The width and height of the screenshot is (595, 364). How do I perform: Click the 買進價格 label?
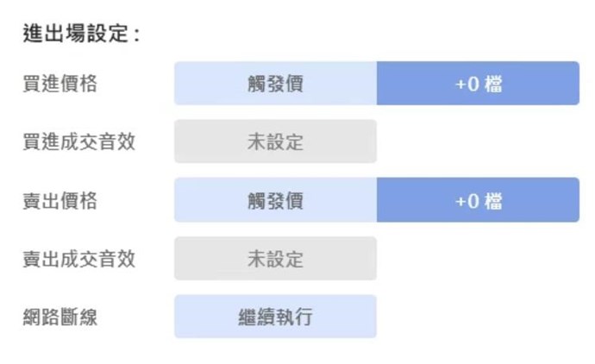pos(60,84)
